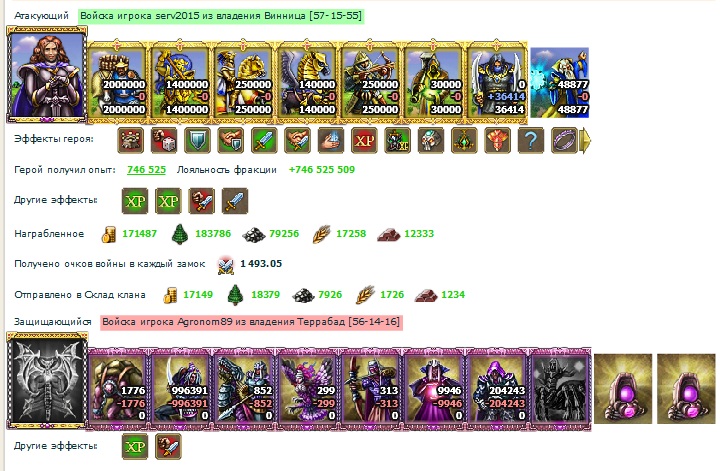Select the wizard unit card with 48877
This screenshot has height=471, width=720.
click(560, 83)
